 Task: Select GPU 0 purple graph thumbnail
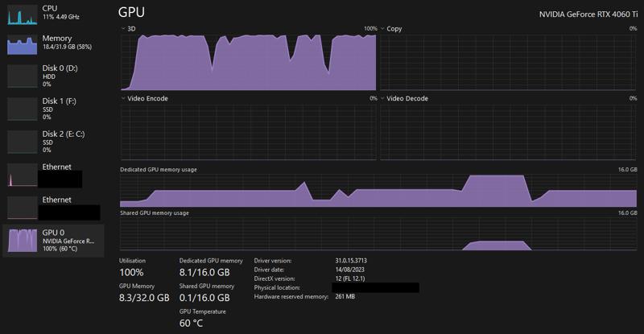point(23,241)
